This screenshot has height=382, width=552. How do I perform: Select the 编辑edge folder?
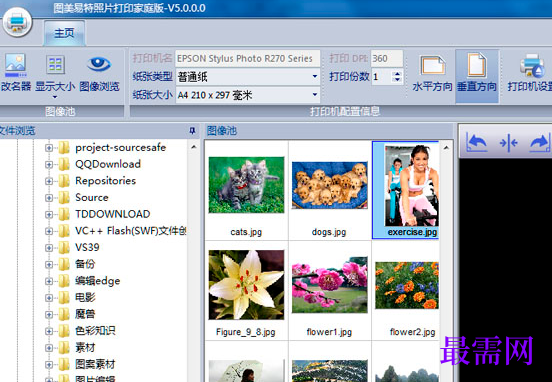[x=98, y=281]
